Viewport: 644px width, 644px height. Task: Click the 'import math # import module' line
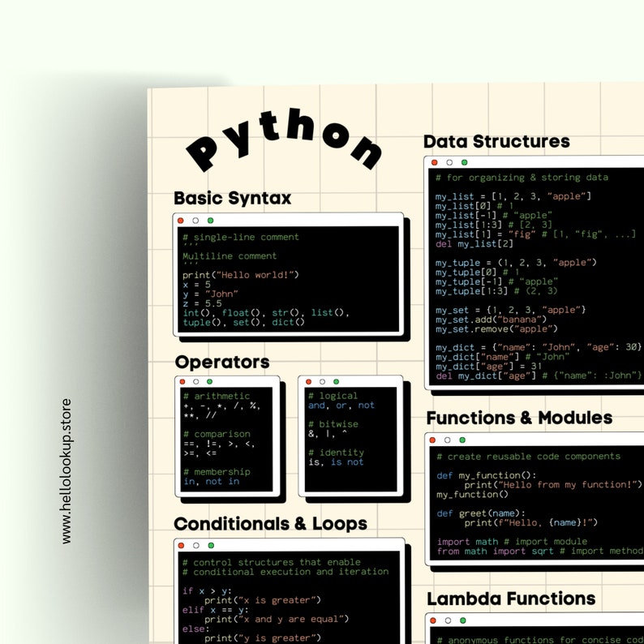(512, 542)
